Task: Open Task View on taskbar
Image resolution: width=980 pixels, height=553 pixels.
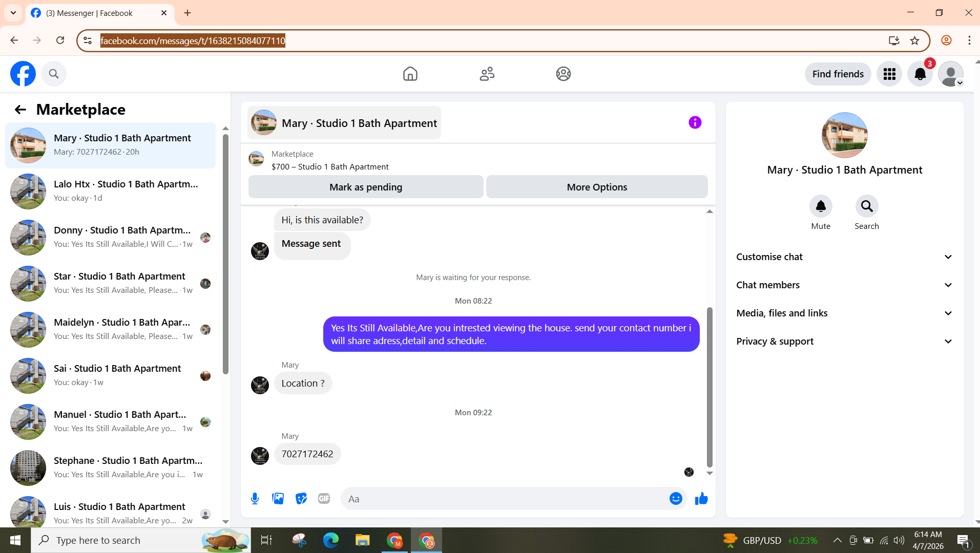Action: [x=266, y=540]
